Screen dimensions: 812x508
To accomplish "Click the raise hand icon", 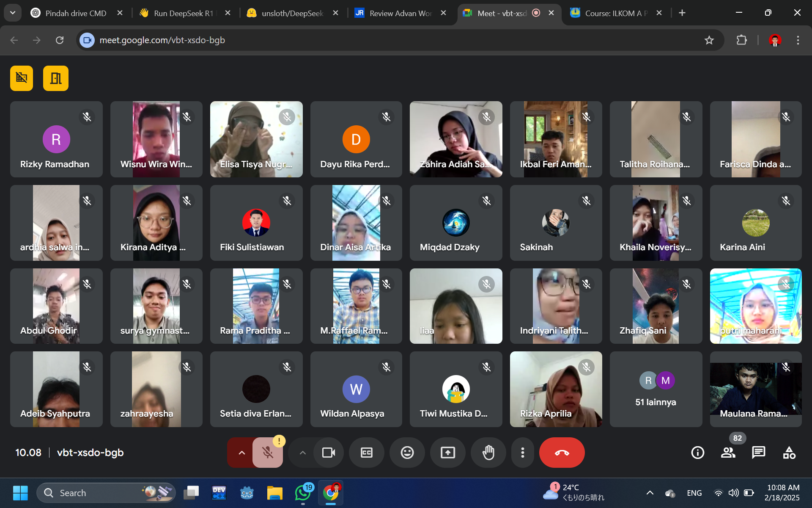I will 488,453.
